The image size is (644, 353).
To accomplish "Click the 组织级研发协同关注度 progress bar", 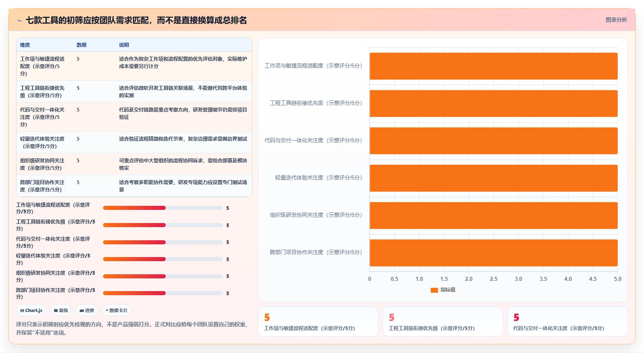I will (162, 276).
